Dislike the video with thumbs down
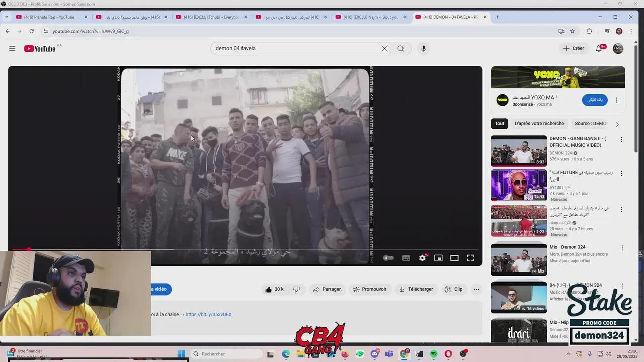Viewport: 644px width, 362px height. coord(297,289)
